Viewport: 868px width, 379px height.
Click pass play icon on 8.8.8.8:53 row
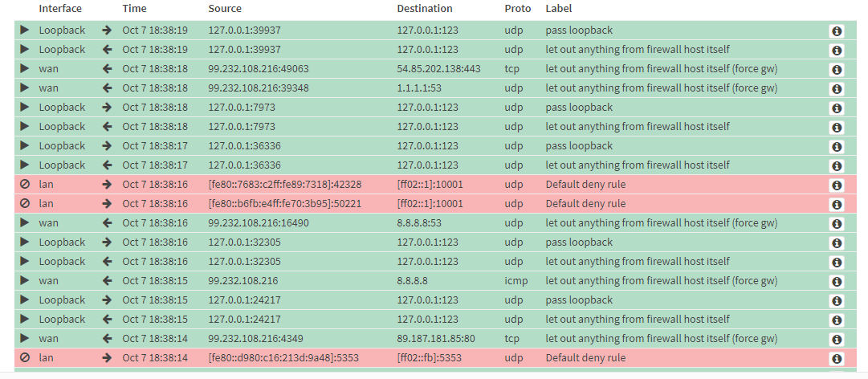tap(24, 222)
